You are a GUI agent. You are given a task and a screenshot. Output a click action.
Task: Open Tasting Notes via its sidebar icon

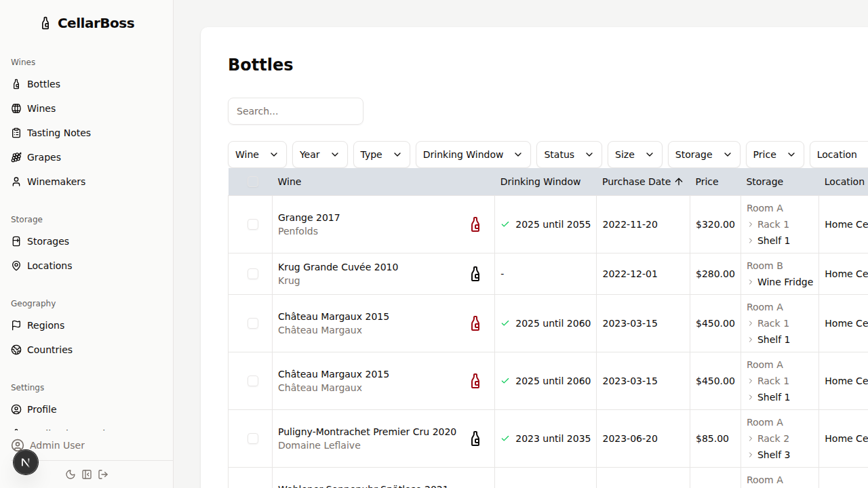point(17,133)
